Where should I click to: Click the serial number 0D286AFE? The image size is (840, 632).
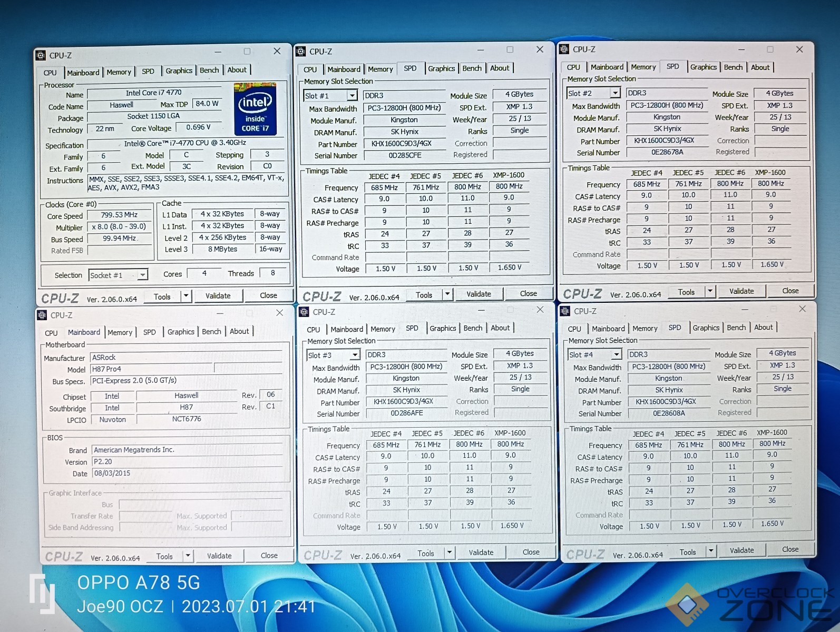407,413
